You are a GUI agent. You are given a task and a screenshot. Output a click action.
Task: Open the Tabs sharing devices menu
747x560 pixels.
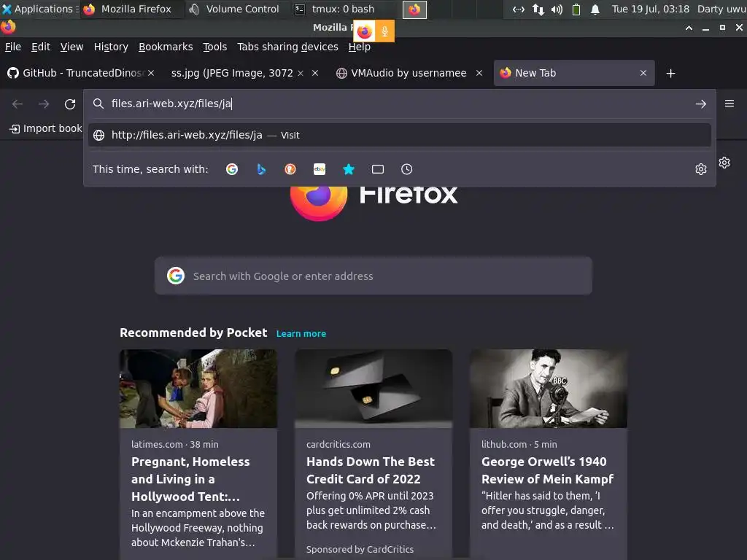(287, 47)
